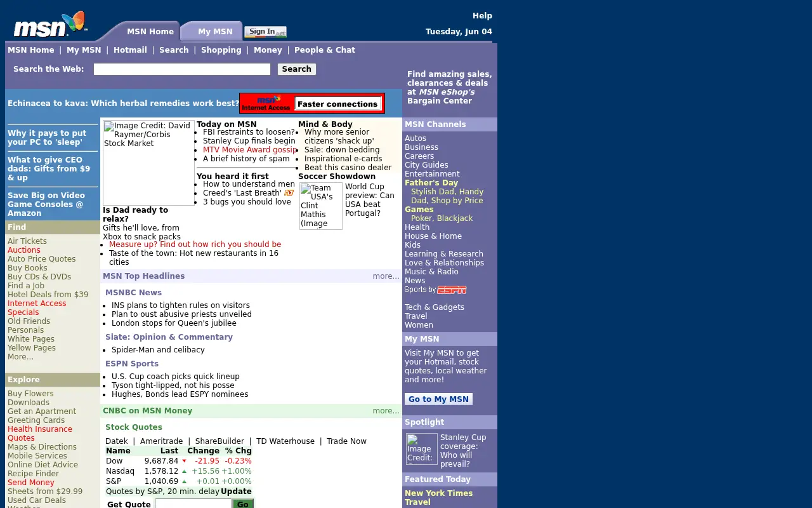812x508 pixels.
Task: Open the Auctions link under Find
Action: click(24, 250)
